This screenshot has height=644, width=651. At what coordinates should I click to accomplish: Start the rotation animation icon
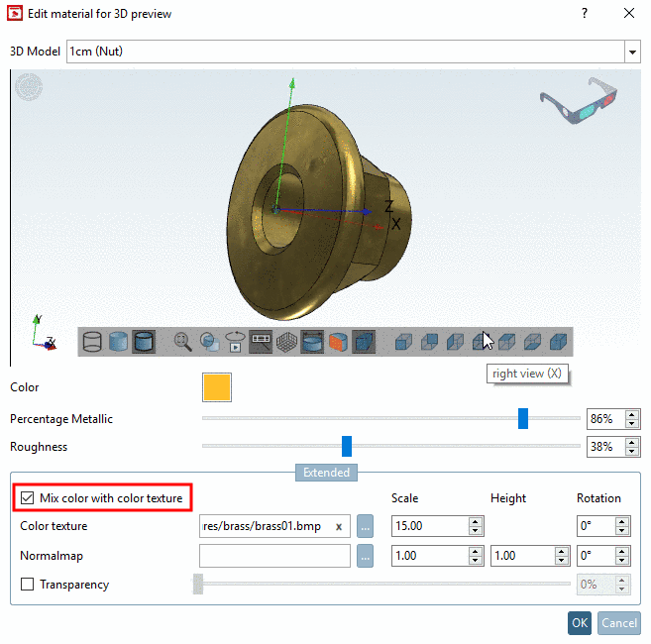(235, 342)
